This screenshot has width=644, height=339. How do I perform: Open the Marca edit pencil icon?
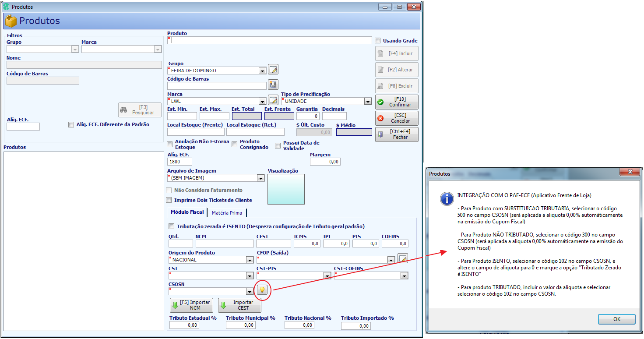pos(273,100)
